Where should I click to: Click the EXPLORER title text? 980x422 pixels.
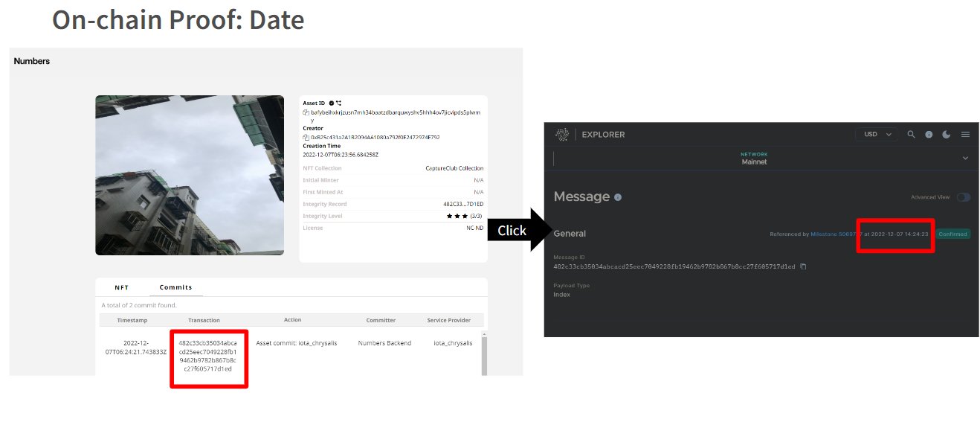pos(603,135)
